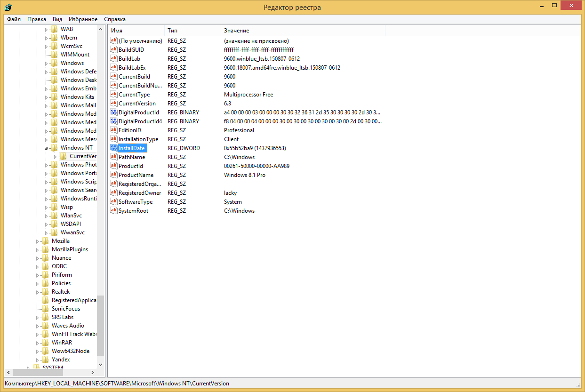Viewport: 585px width, 392px height.
Task: Click the BuildLab string value icon
Action: (x=113, y=58)
